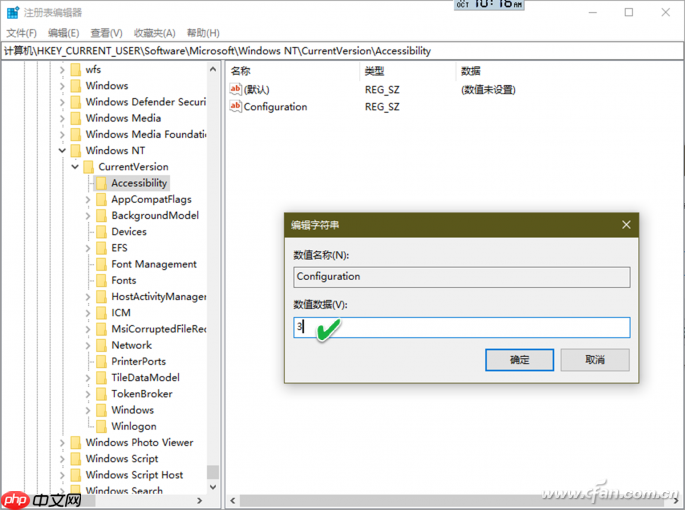Click the Accessibility folder icon
This screenshot has height=510, width=685.
[100, 183]
